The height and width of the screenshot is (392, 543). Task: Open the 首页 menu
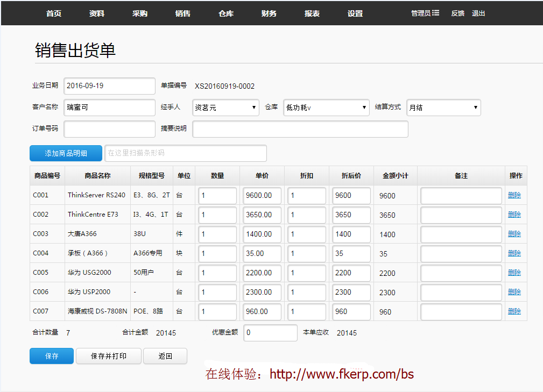pyautogui.click(x=54, y=13)
